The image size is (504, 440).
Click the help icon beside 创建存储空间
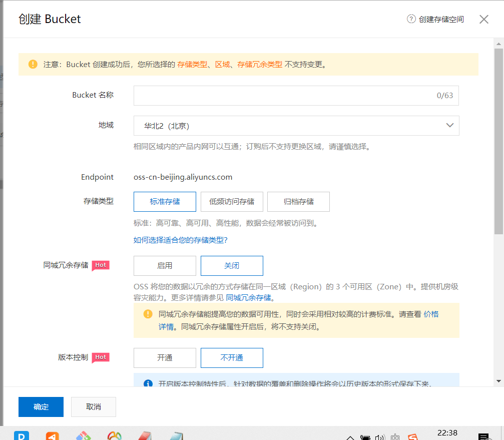point(410,19)
